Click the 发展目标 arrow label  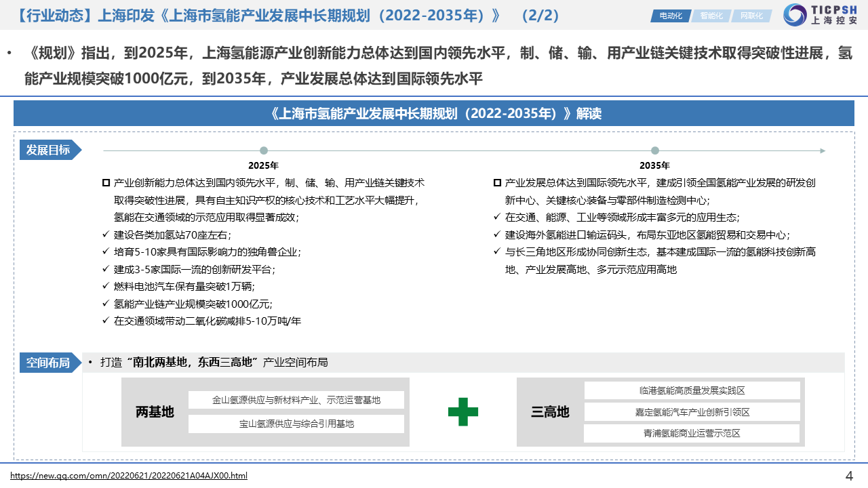[x=49, y=150]
